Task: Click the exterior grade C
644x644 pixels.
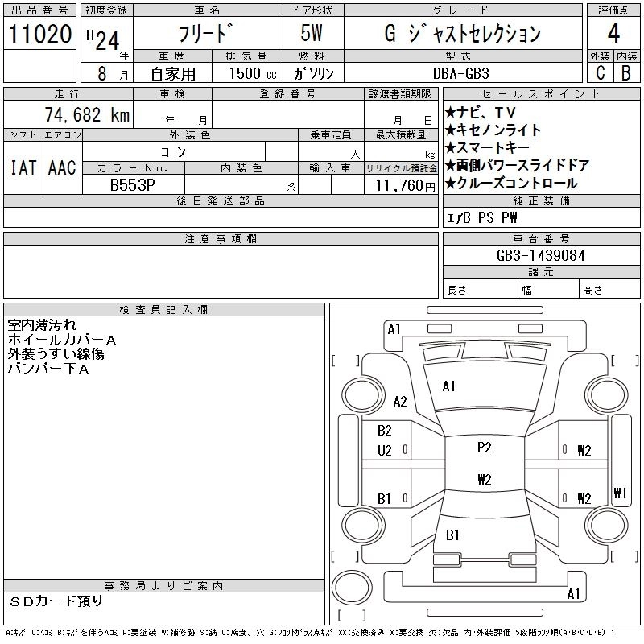Action: click(601, 72)
